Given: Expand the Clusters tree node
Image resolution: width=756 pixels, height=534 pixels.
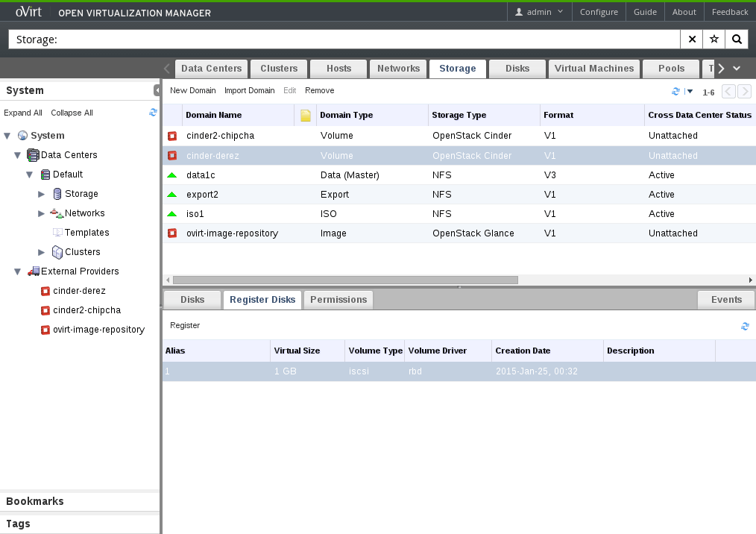Looking at the screenshot, I should click(42, 252).
